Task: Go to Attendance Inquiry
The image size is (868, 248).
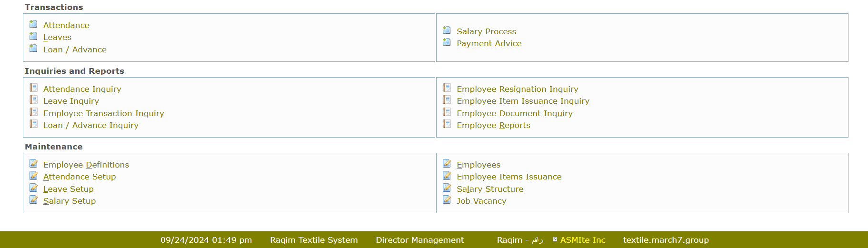Action: pos(82,89)
